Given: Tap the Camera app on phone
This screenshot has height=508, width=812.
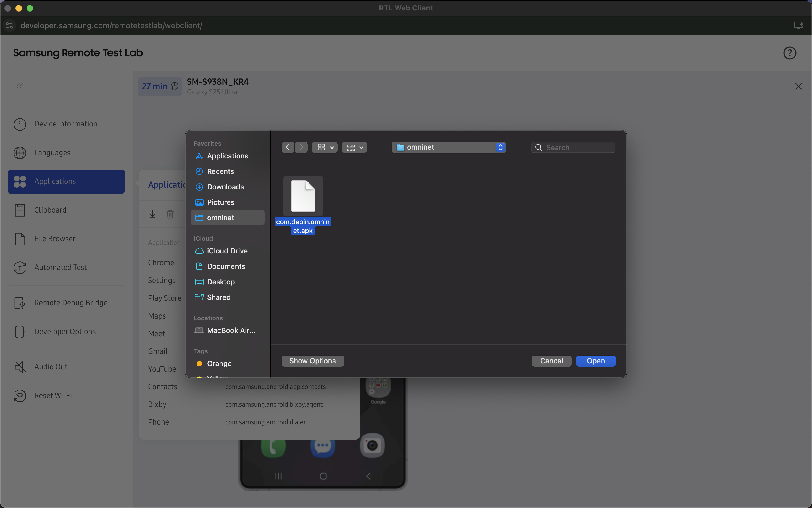Looking at the screenshot, I should point(372,446).
